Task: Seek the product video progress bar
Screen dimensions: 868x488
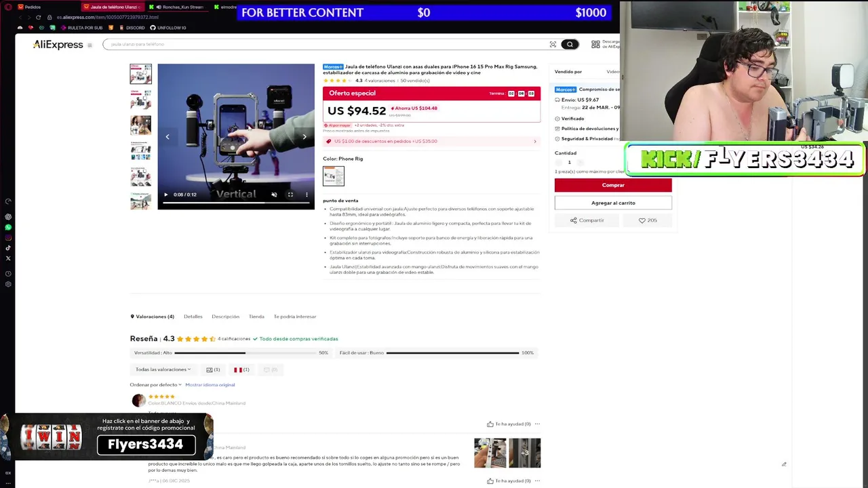Action: tap(236, 203)
